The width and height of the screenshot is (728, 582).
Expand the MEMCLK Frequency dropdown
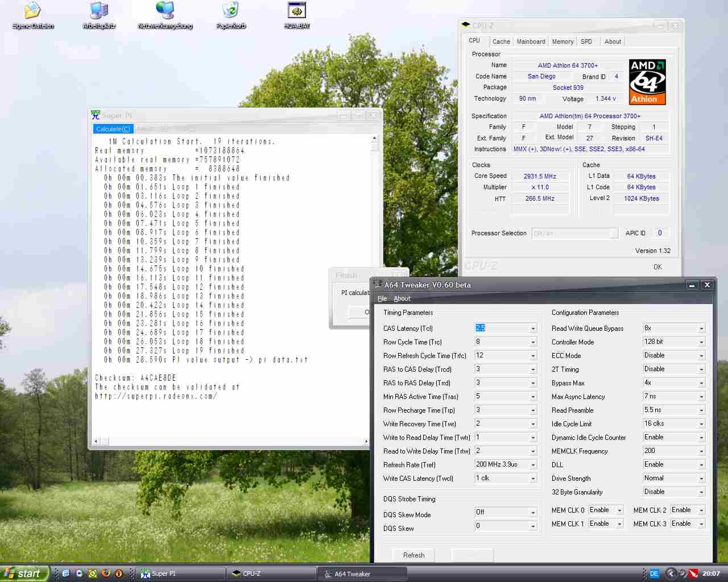pos(701,451)
